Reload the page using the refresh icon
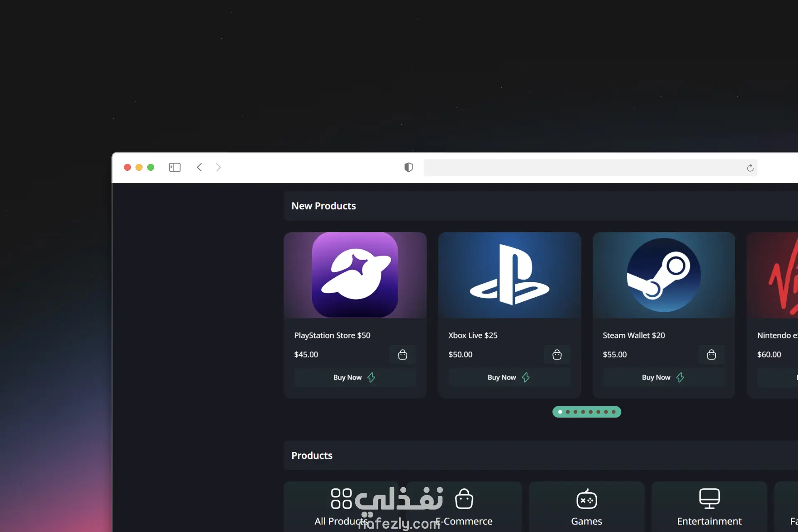Screen dimensions: 798x532 [x=750, y=167]
